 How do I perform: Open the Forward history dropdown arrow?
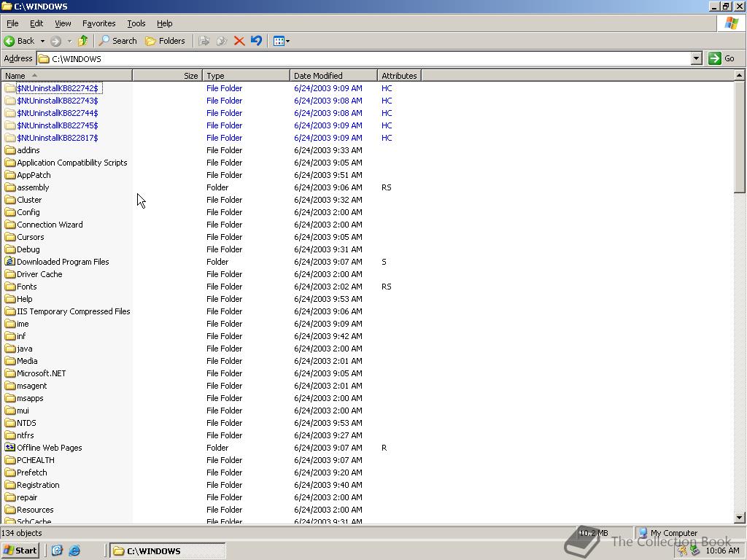click(69, 41)
